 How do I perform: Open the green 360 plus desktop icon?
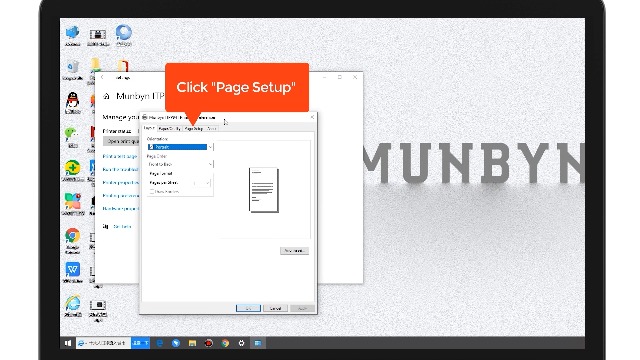click(x=72, y=171)
